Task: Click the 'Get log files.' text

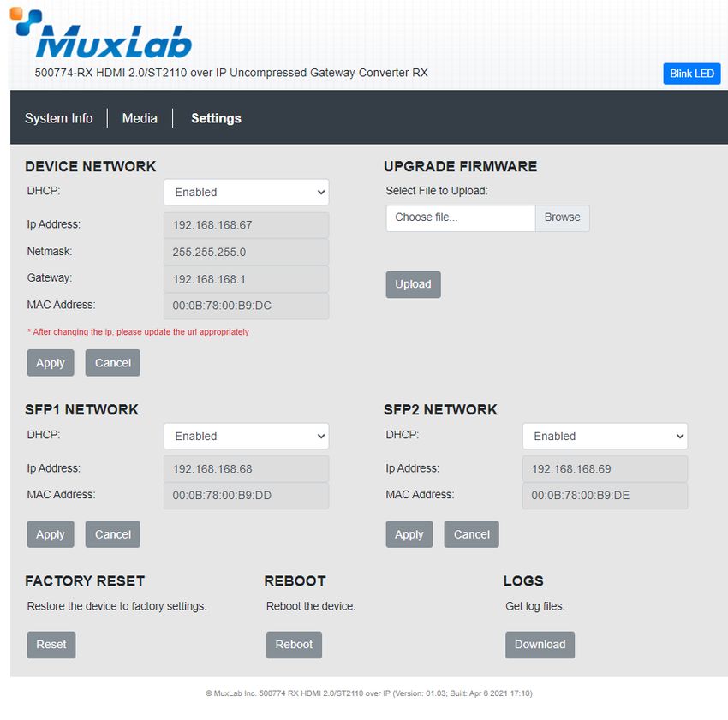Action: [x=534, y=606]
